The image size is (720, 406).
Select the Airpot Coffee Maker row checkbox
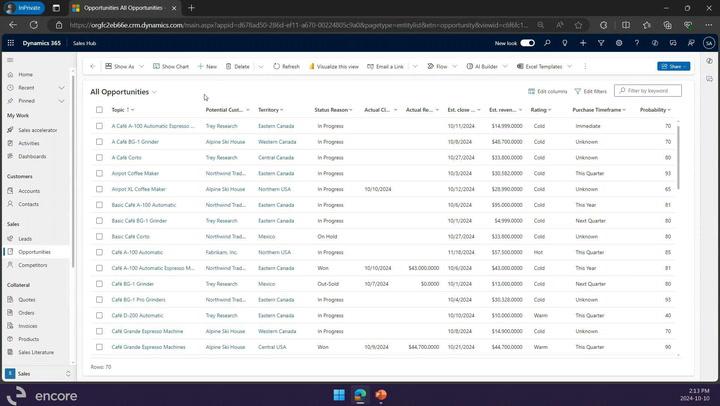(99, 173)
